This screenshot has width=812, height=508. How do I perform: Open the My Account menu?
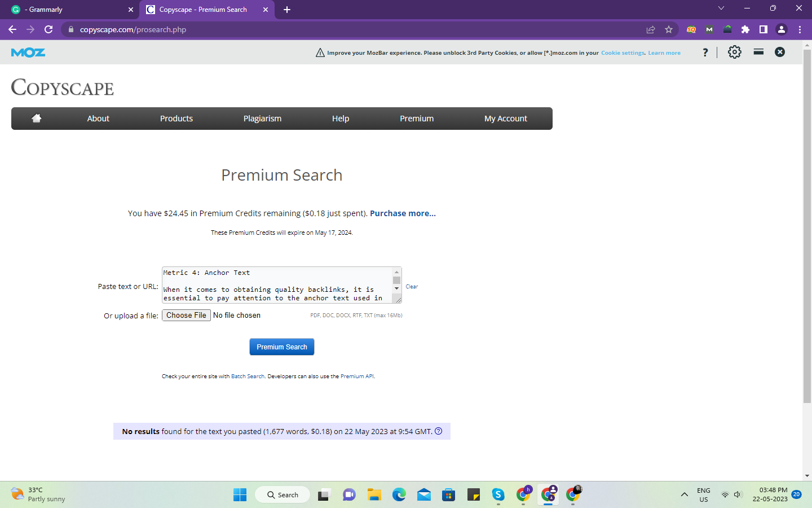coord(506,119)
